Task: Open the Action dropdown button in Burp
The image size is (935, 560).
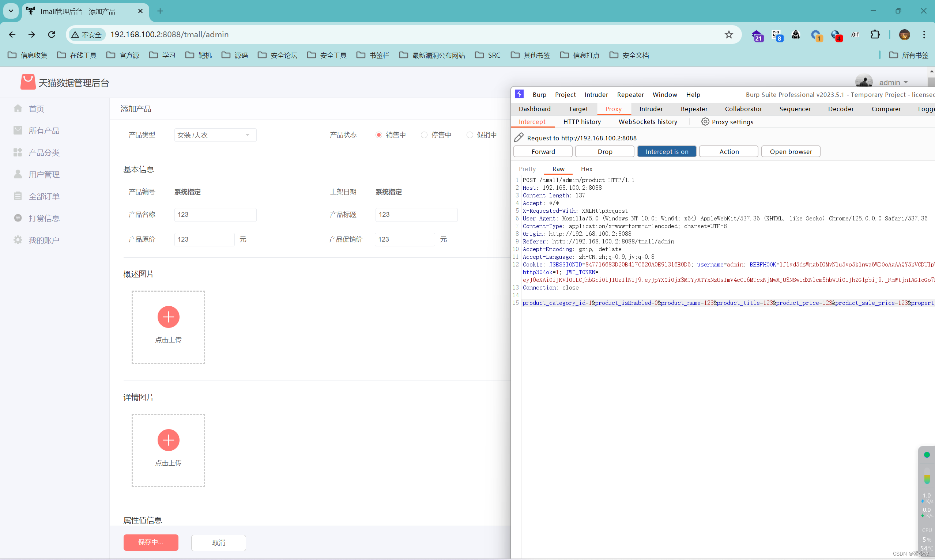Action: click(x=728, y=151)
